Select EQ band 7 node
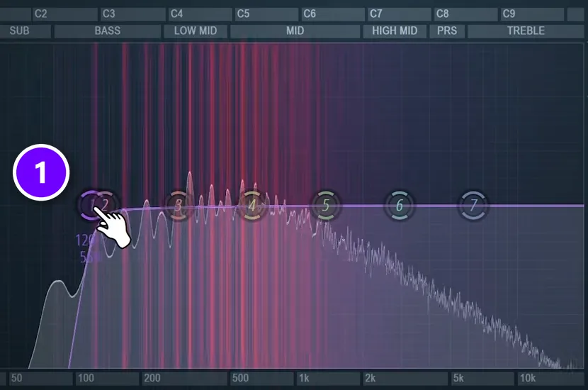 click(x=473, y=206)
